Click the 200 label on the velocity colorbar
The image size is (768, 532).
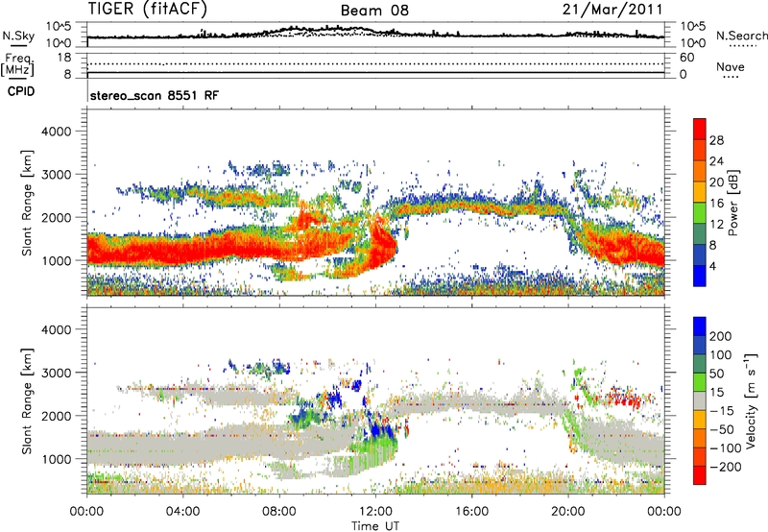(x=721, y=336)
